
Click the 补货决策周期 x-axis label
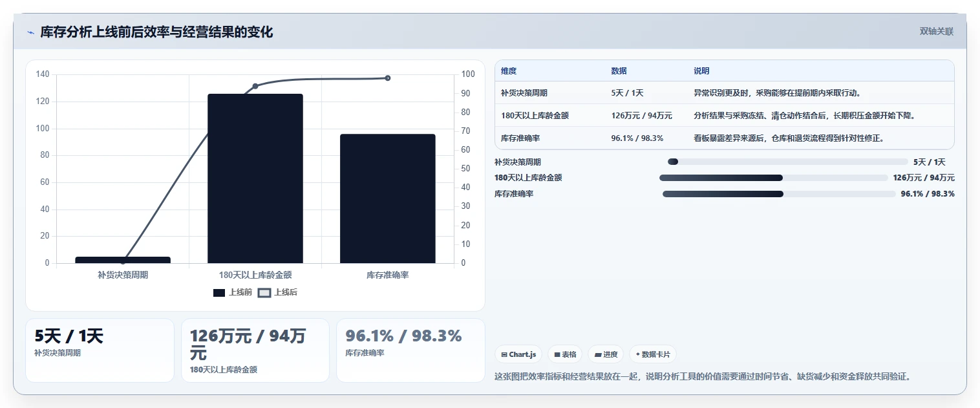click(123, 275)
